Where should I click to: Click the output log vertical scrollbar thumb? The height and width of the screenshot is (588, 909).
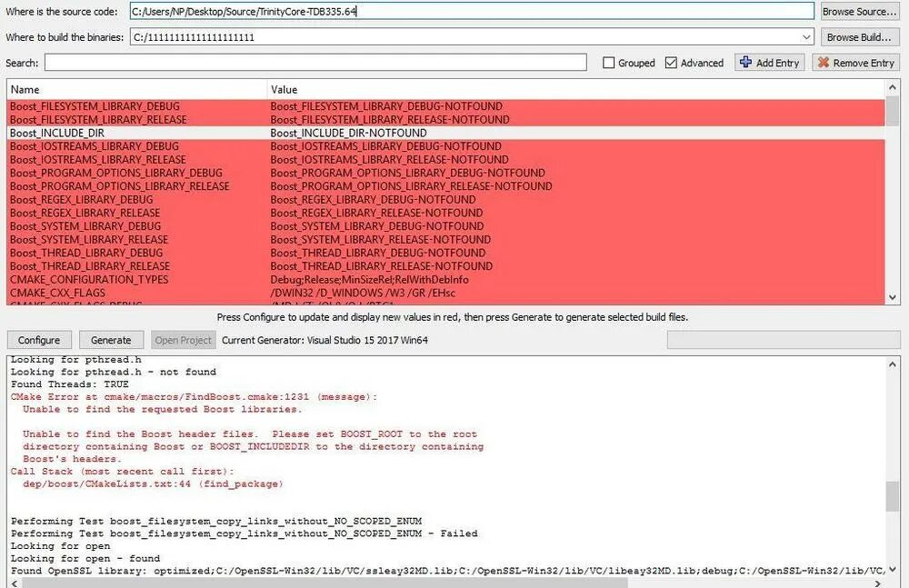[893, 496]
